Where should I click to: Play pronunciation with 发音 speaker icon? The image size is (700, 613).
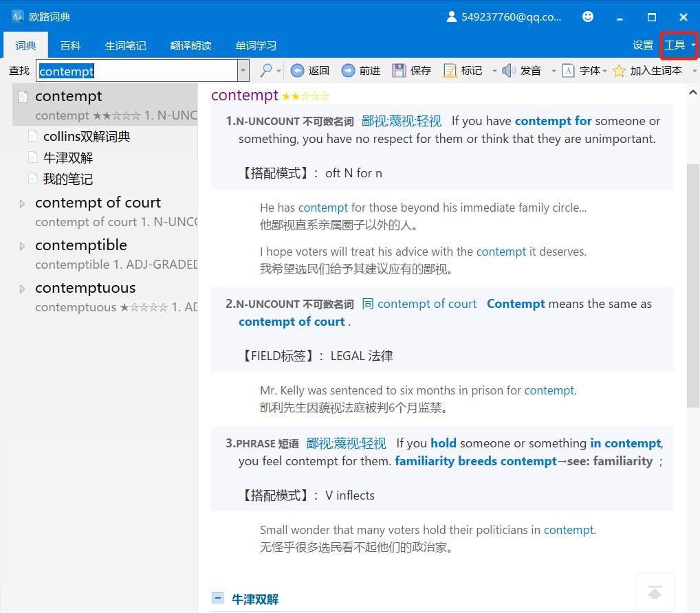(509, 70)
